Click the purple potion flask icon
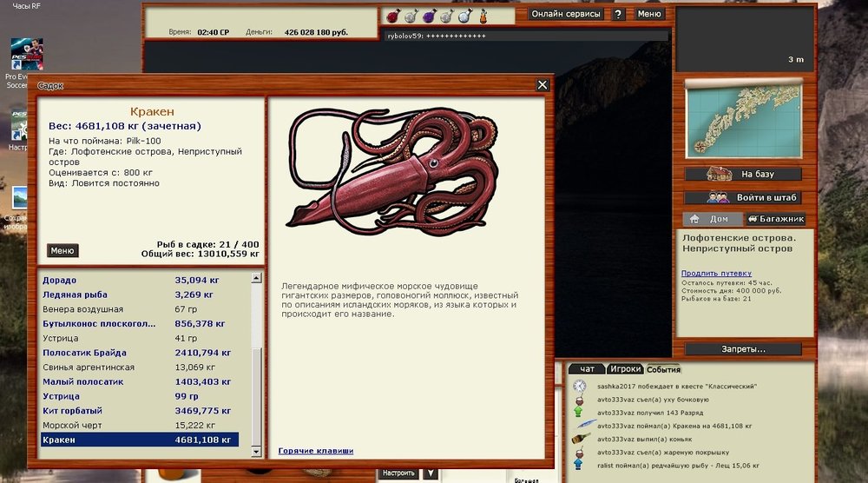 pyautogui.click(x=428, y=15)
